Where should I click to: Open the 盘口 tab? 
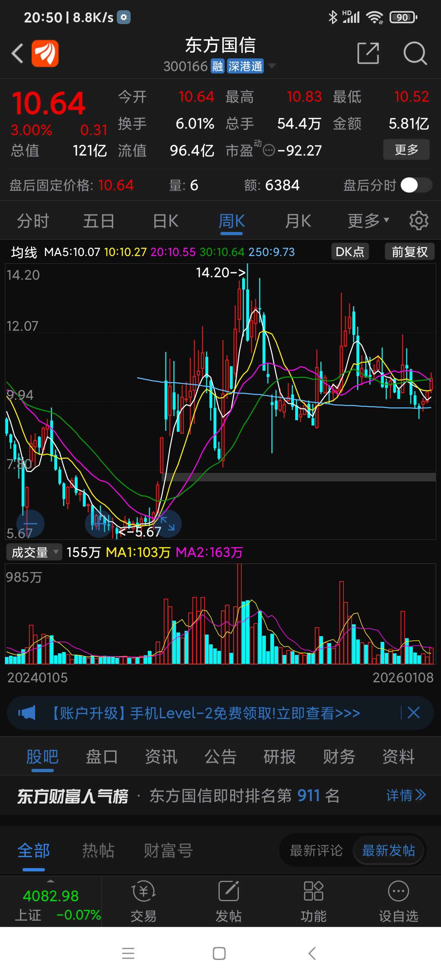[102, 757]
